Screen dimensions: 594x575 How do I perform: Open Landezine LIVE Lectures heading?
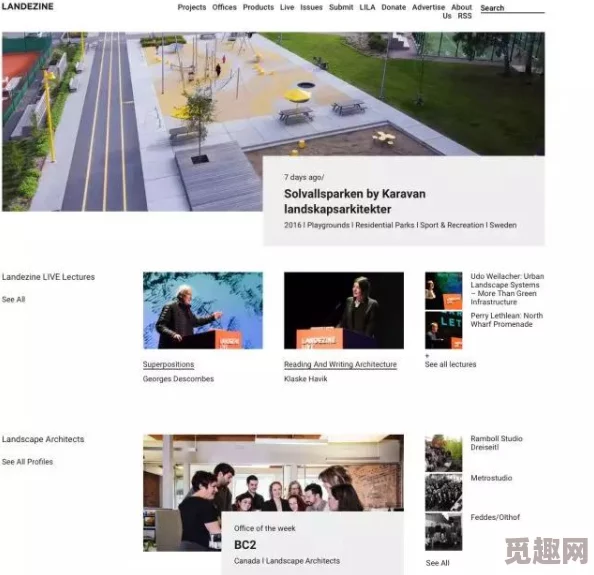pos(48,277)
